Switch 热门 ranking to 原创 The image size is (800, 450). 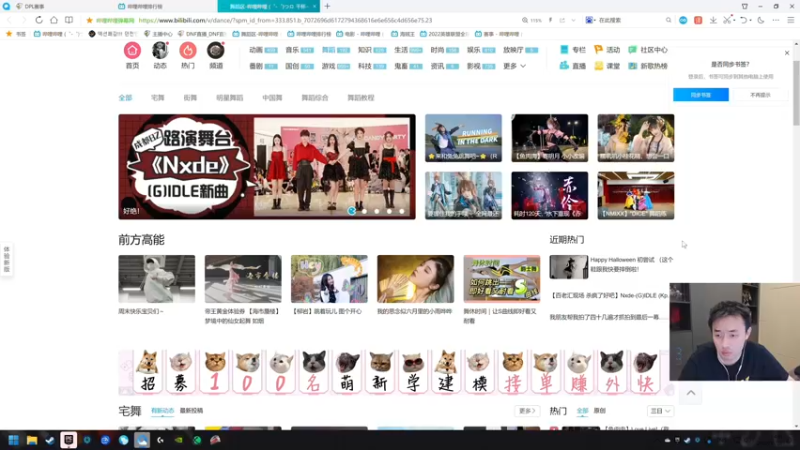(599, 410)
